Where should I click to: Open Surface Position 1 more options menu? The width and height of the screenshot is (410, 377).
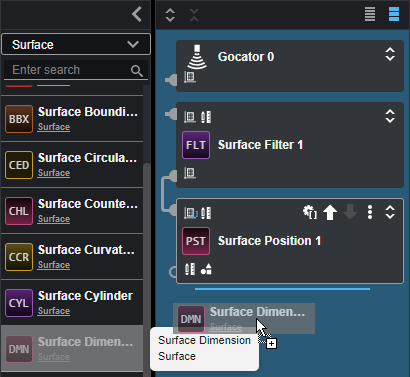click(x=370, y=212)
